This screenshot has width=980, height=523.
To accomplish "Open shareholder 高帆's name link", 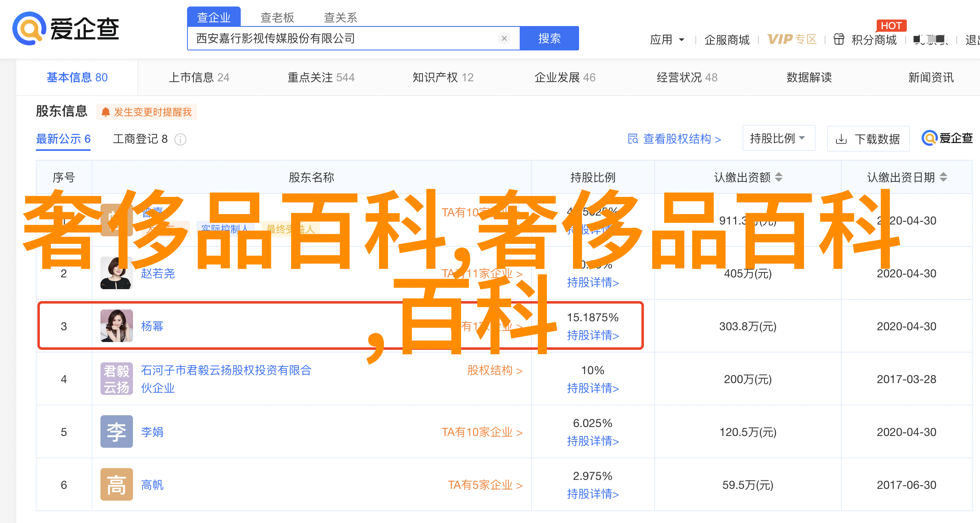I will tap(152, 485).
